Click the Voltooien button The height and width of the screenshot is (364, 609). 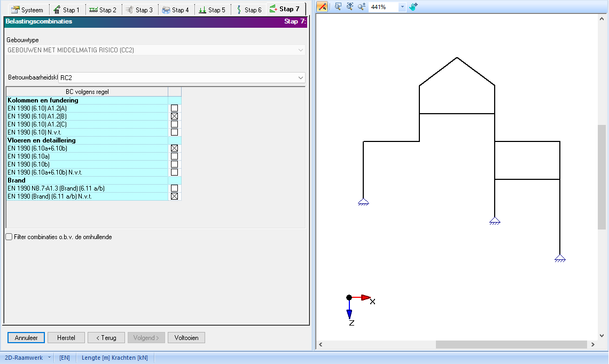coord(186,338)
